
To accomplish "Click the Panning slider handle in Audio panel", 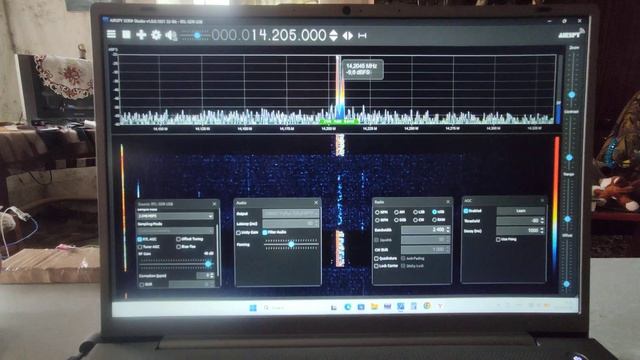I will pos(291,244).
